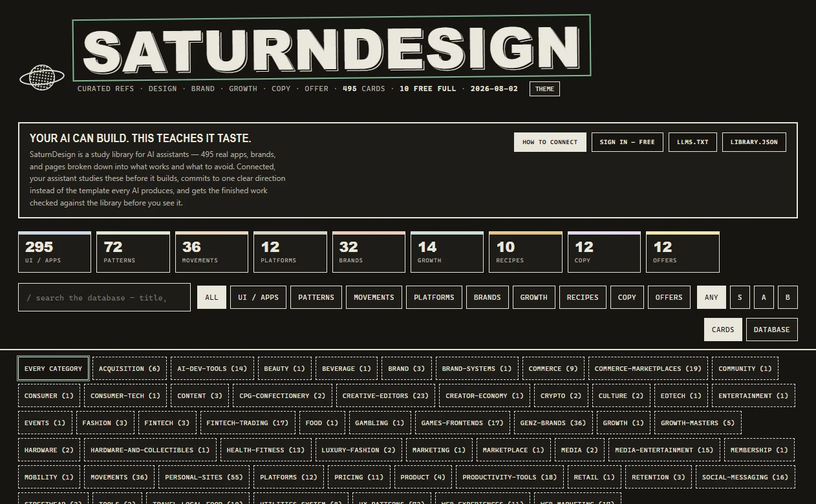Select the 295 UI / APPS stat card
Image resolution: width=816 pixels, height=504 pixels.
[55, 252]
